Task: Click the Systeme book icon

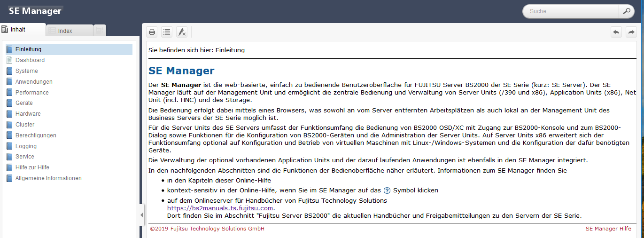Action: [x=9, y=71]
